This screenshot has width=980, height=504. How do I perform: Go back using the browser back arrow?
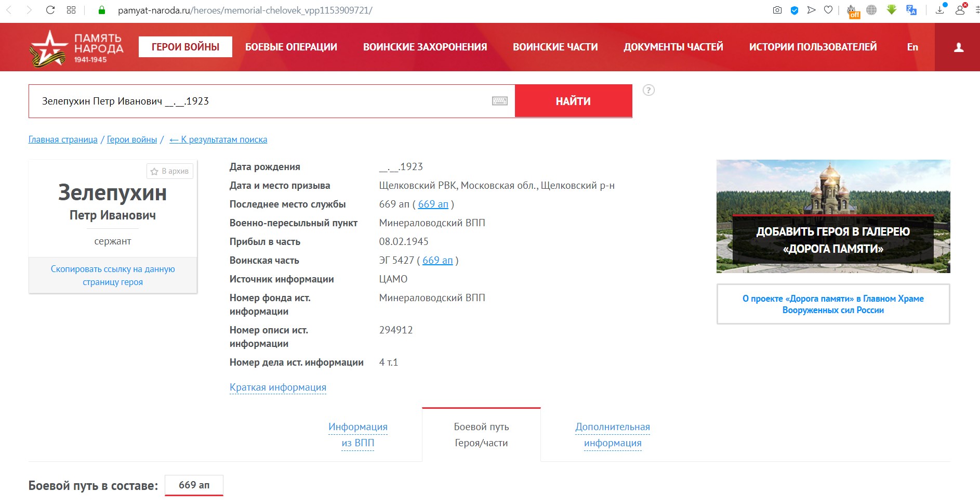[9, 10]
